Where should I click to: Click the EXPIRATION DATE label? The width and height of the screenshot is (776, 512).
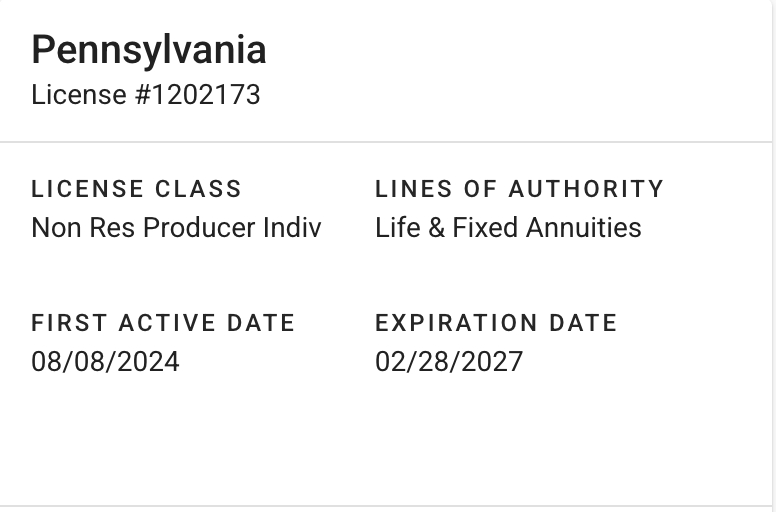click(496, 323)
